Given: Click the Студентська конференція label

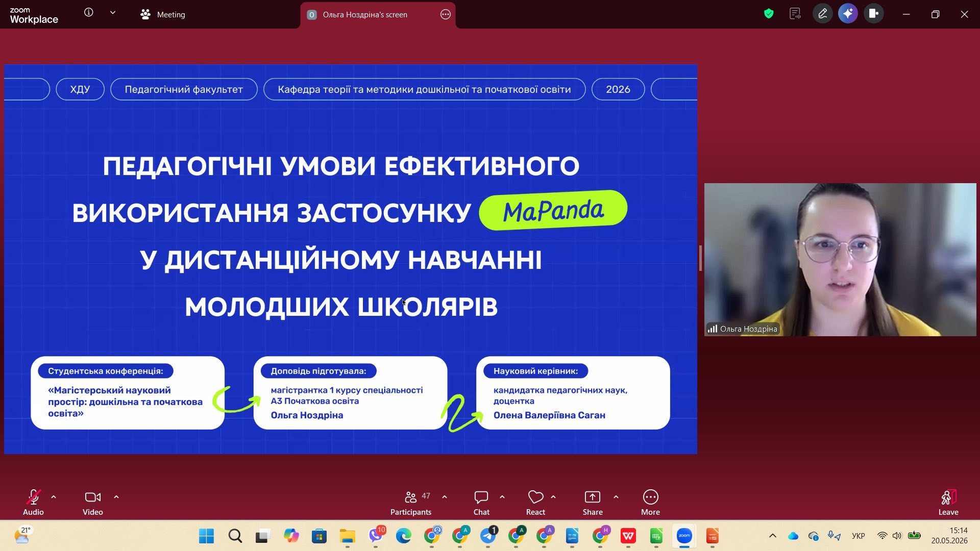Looking at the screenshot, I should pyautogui.click(x=106, y=371).
